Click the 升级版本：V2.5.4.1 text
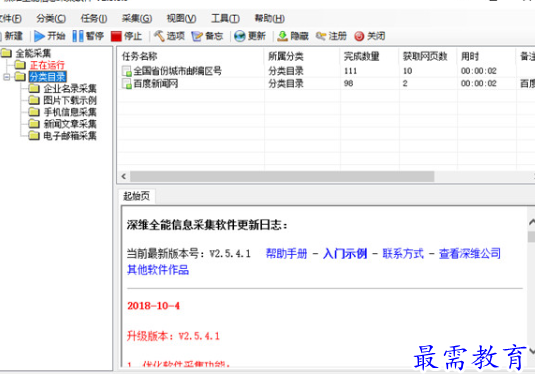 (x=173, y=336)
